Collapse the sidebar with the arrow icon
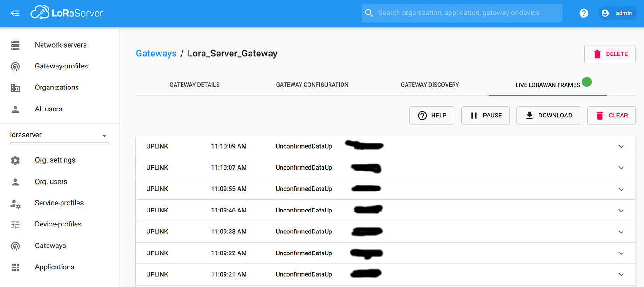This screenshot has width=644, height=287. [14, 13]
